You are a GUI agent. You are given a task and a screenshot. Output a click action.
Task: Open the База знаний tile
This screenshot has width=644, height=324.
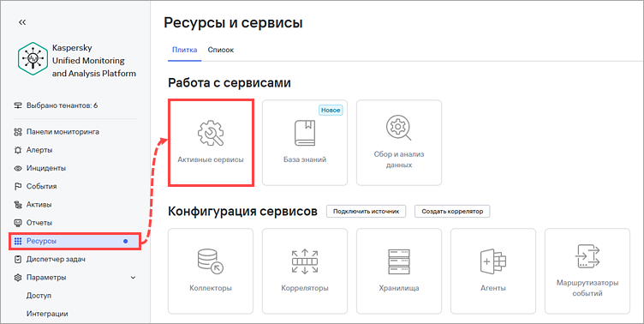tap(305, 142)
